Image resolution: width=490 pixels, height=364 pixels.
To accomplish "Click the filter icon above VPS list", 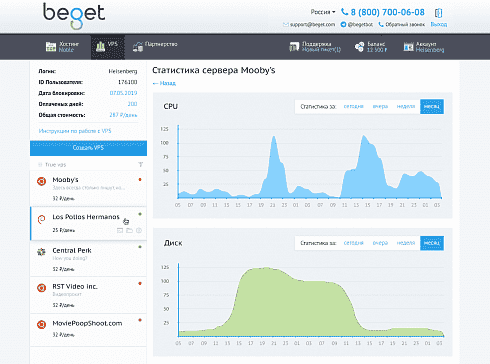I will [141, 165].
